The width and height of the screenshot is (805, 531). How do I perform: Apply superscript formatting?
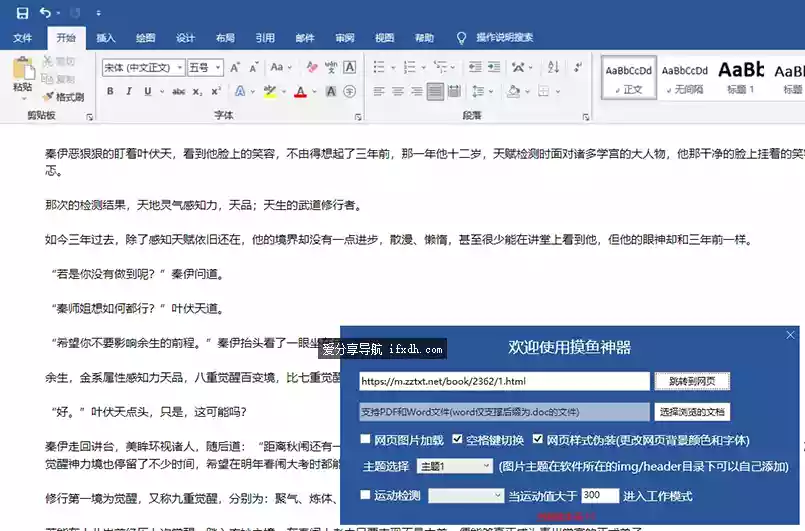coord(216,91)
